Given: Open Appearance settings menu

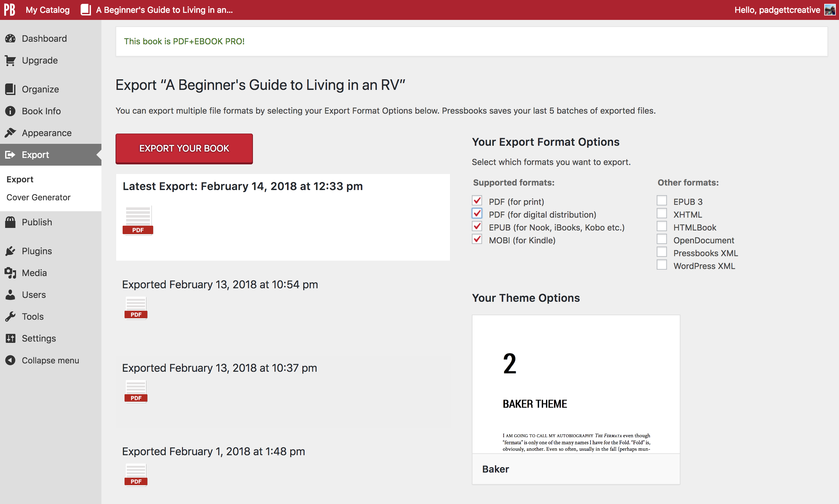Looking at the screenshot, I should 47,133.
